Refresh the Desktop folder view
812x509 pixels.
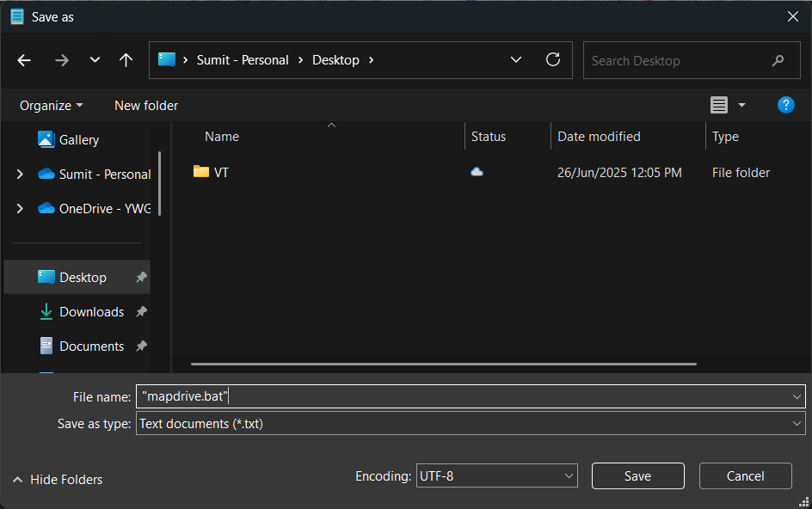(553, 60)
